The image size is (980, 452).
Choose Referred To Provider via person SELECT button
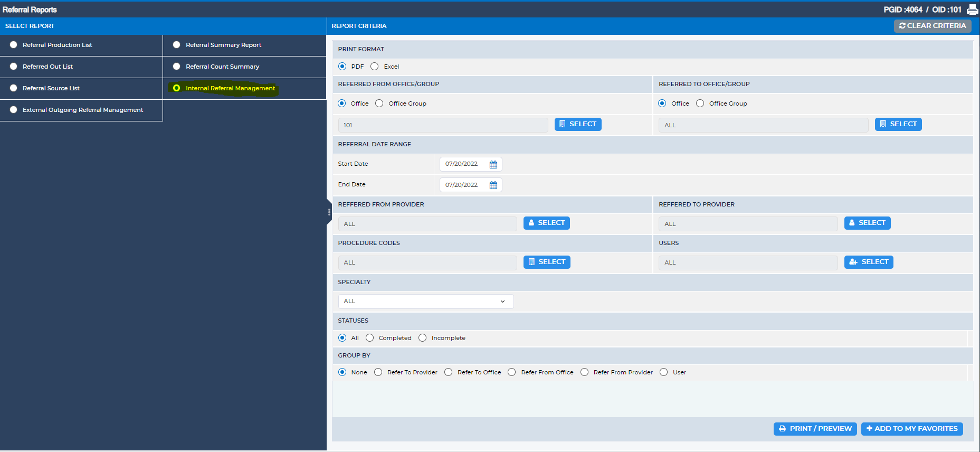[x=868, y=223]
